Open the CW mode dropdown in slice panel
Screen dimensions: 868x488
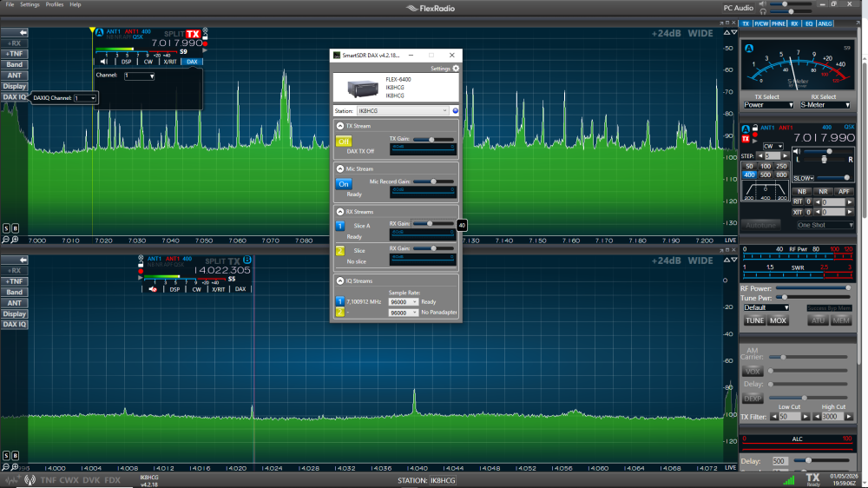[x=773, y=146]
